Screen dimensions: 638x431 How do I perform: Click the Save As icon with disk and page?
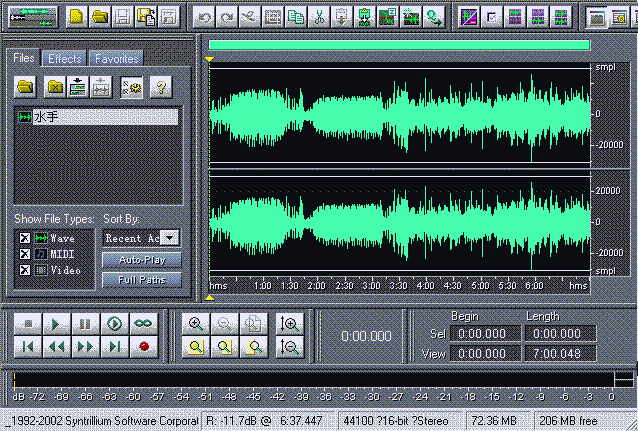pos(146,17)
